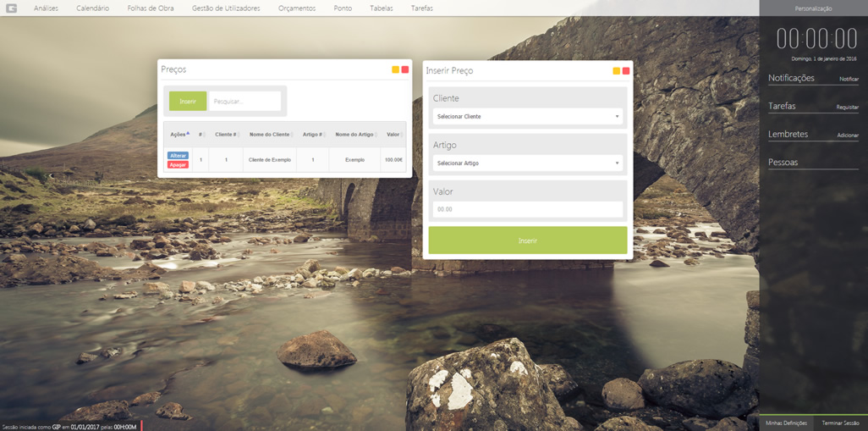The height and width of the screenshot is (431, 868).
Task: Click the Valor input field
Action: pyautogui.click(x=527, y=209)
